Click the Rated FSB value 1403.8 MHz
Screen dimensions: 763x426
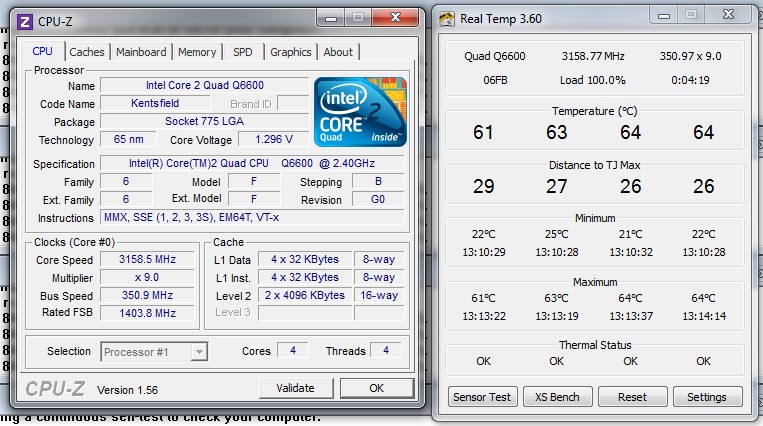147,313
